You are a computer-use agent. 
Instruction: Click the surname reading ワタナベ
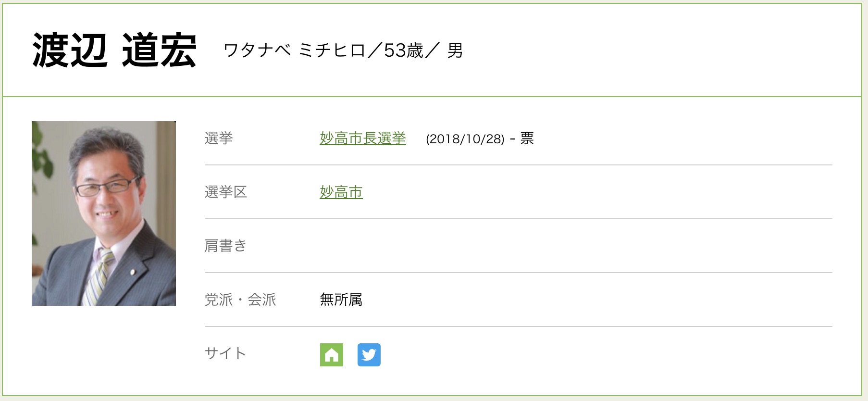(257, 50)
